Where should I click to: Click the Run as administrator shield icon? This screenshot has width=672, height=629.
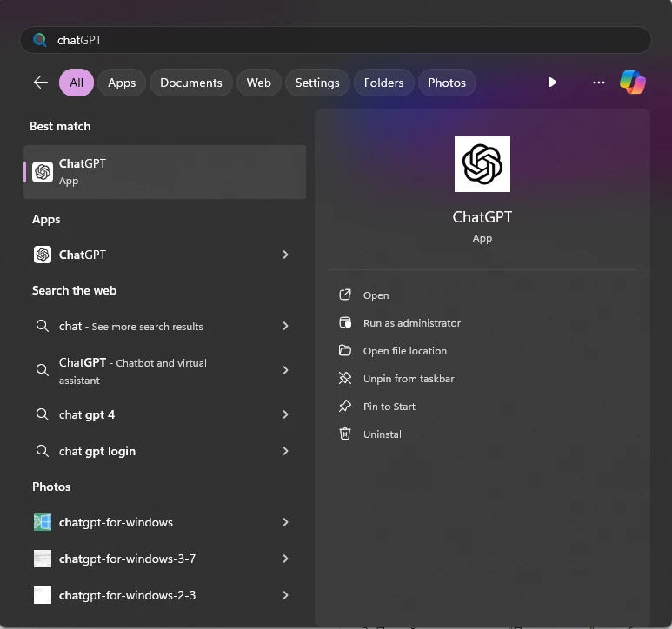345,322
